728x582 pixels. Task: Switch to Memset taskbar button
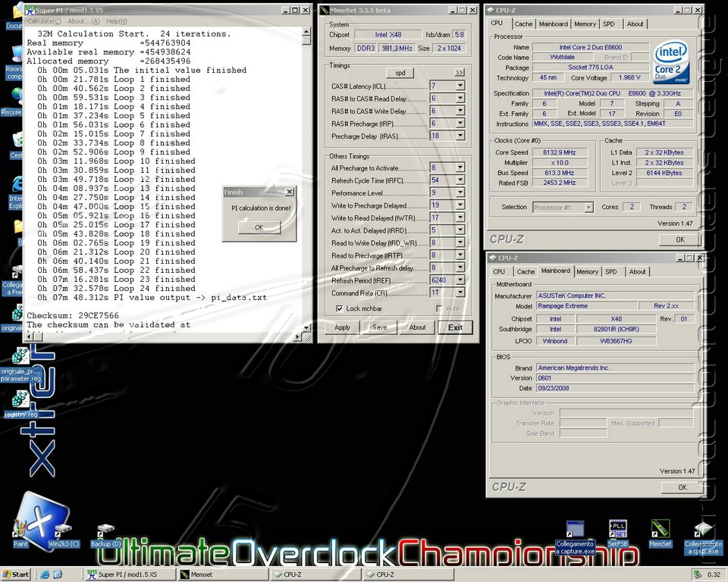tap(223, 574)
